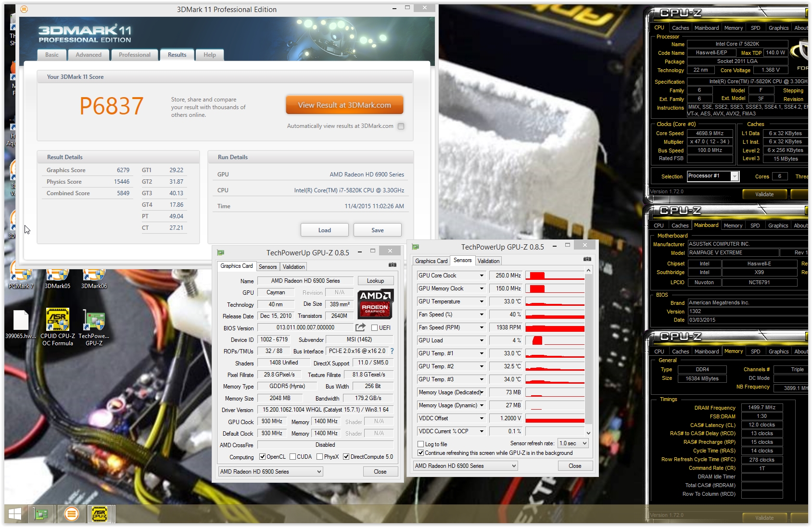Click Close button in Sensors GPU-Z

tap(575, 466)
